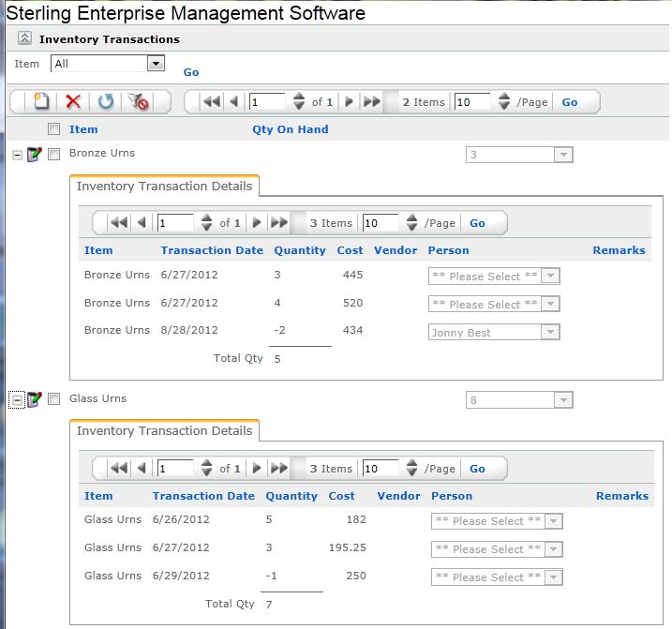The image size is (672, 629).
Task: Click edit icon for Glass Urns row
Action: [35, 399]
